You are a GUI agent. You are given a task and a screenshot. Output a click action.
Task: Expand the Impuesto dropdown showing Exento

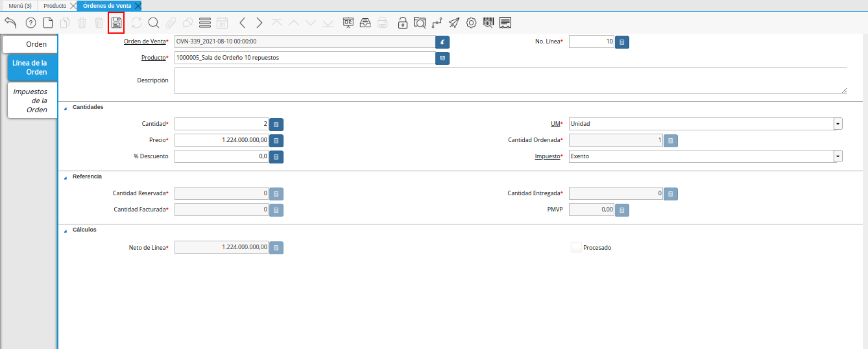tap(838, 156)
